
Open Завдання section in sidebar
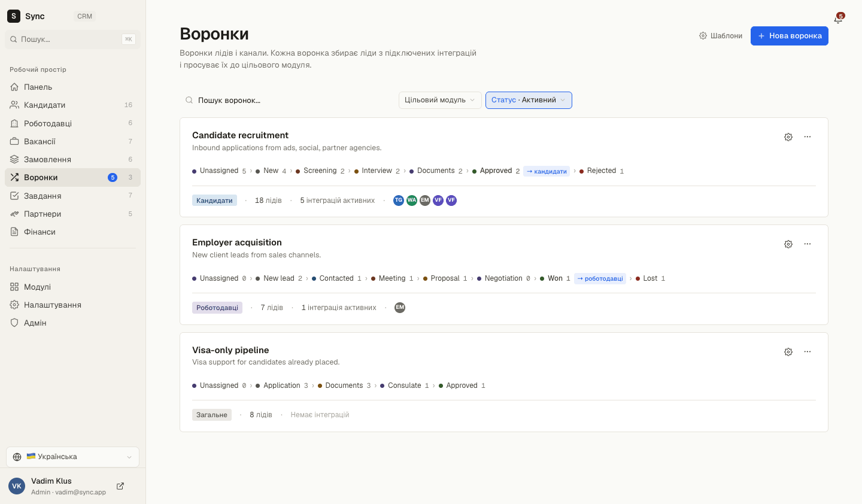coord(72,196)
